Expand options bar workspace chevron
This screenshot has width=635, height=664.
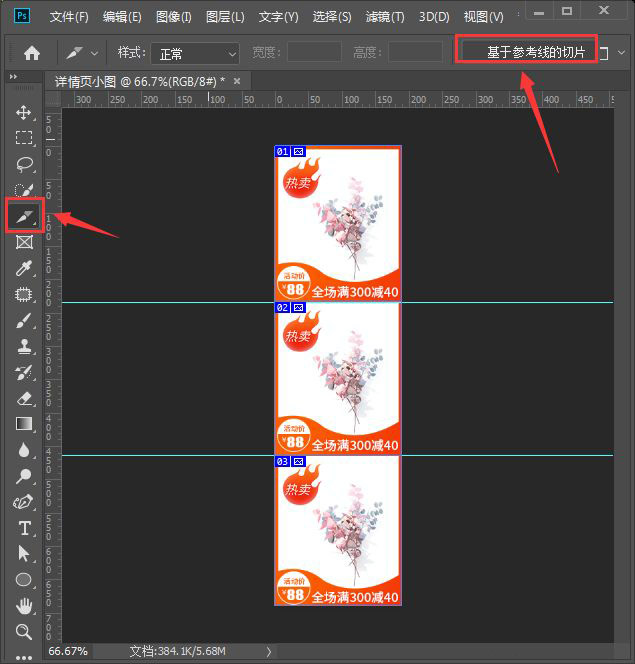621,53
